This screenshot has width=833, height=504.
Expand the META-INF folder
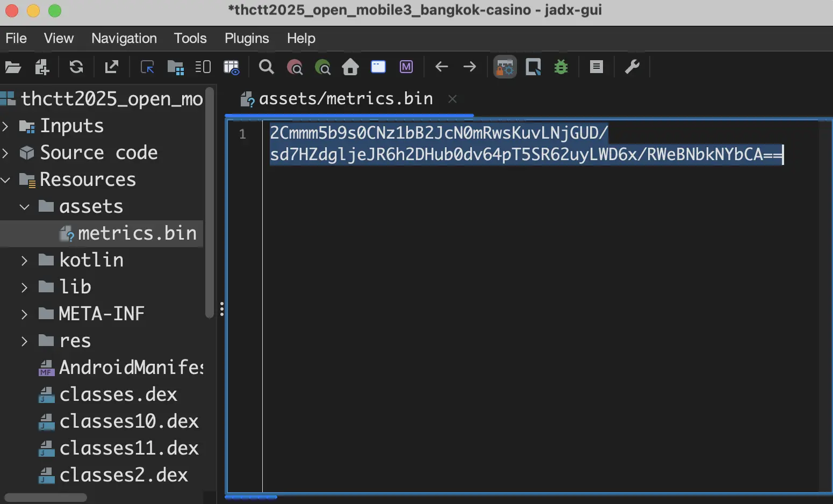click(x=24, y=314)
